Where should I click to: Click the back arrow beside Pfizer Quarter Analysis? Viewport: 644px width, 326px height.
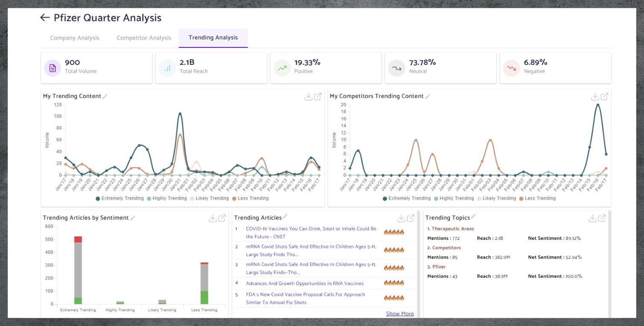click(x=45, y=17)
